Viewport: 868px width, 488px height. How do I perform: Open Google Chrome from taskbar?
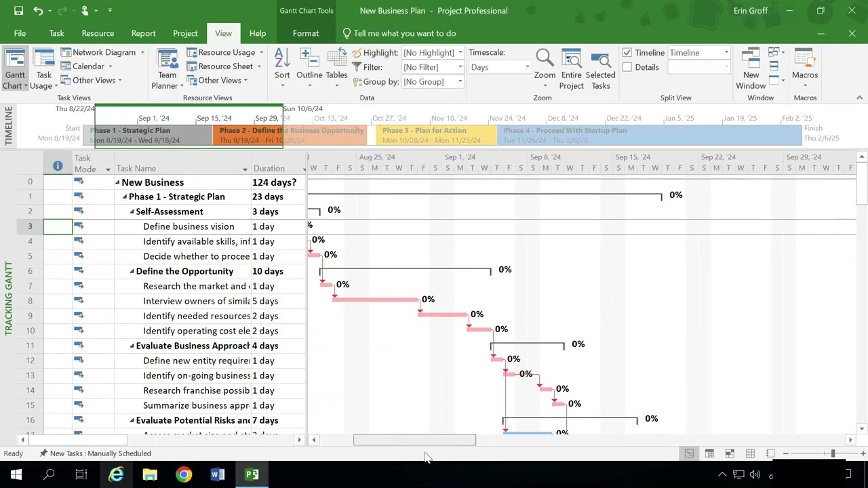pos(184,474)
